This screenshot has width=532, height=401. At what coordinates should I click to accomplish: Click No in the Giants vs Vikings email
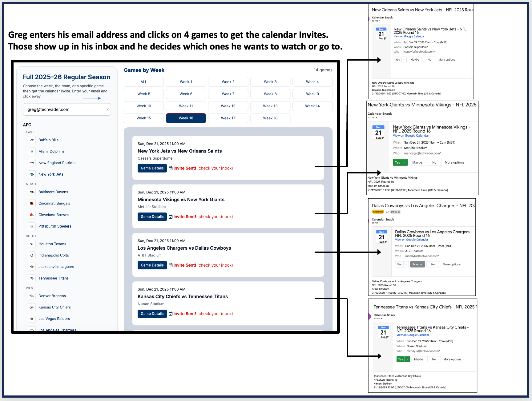(x=434, y=162)
